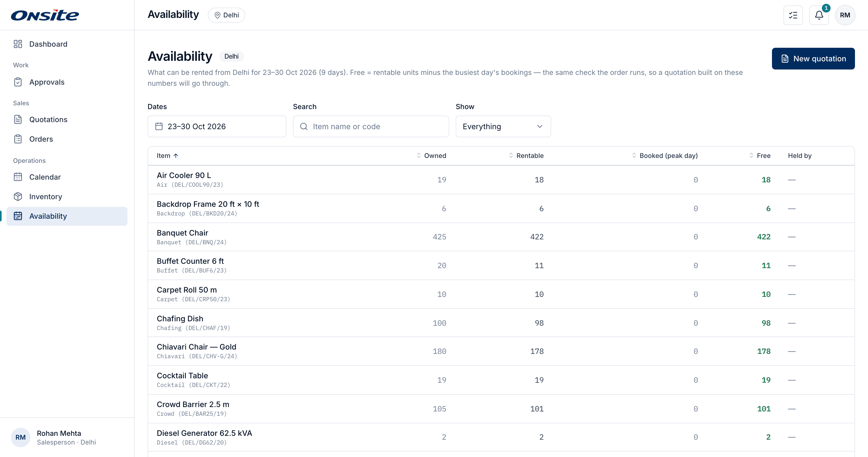The height and width of the screenshot is (457, 868).
Task: Click the calendar icon in Dates field
Action: point(159,126)
